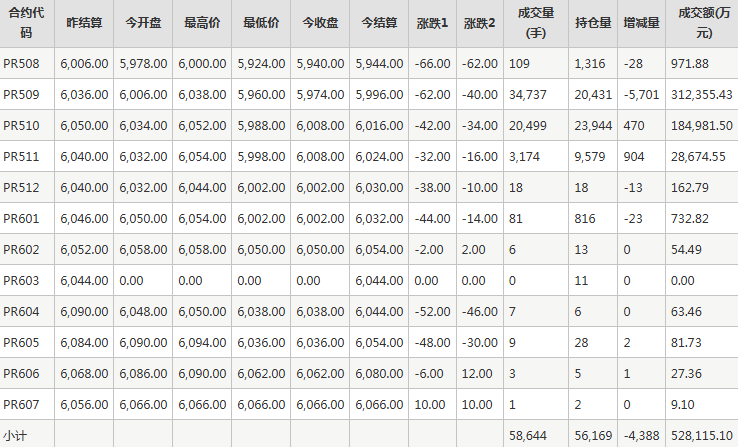Select PR511 lowest price 5,998.00
Image resolution: width=738 pixels, height=447 pixels.
[x=261, y=157]
